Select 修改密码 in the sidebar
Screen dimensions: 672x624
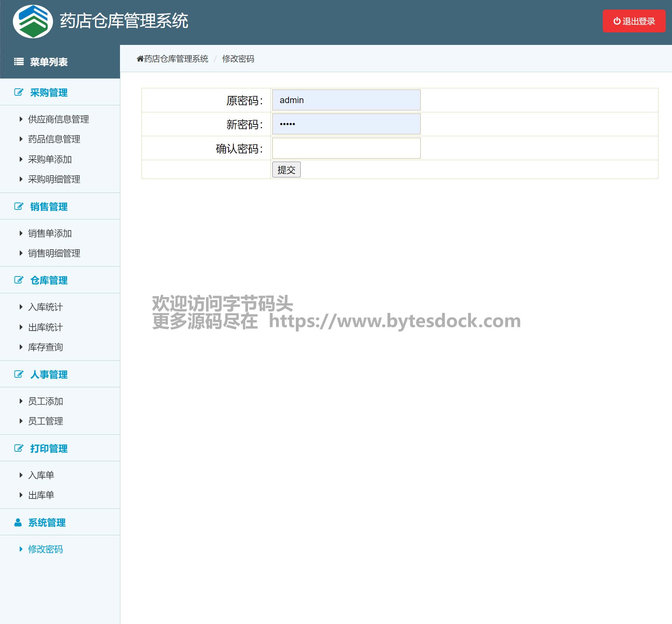tap(46, 549)
